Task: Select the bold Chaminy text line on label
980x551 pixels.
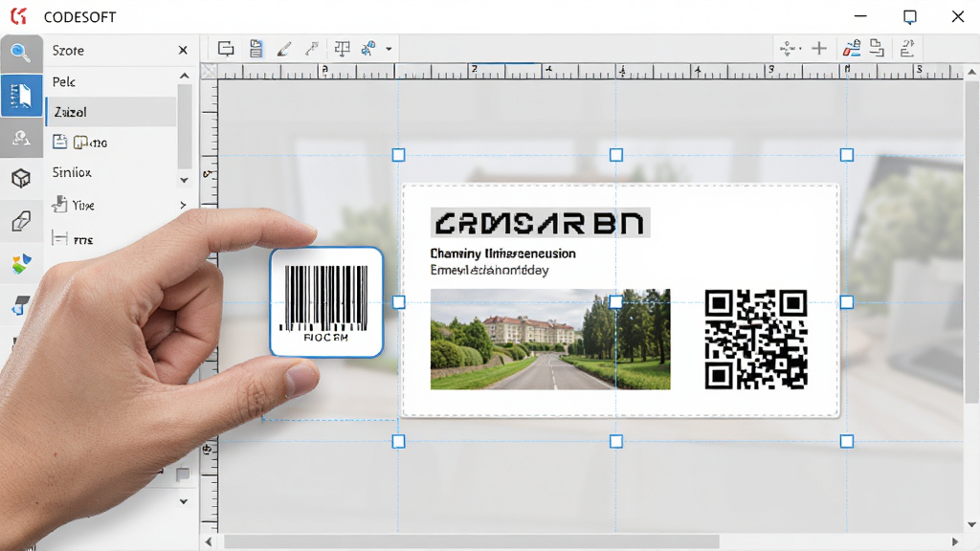Action: click(x=502, y=253)
